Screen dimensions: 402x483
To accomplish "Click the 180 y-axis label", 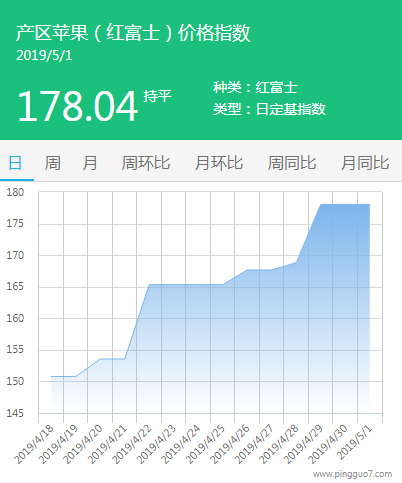I will point(15,192).
